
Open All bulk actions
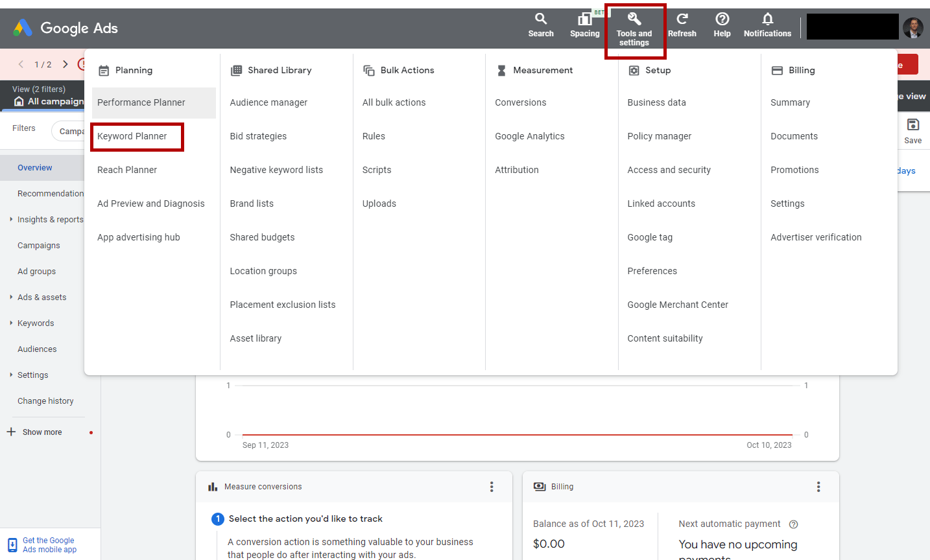tap(394, 102)
